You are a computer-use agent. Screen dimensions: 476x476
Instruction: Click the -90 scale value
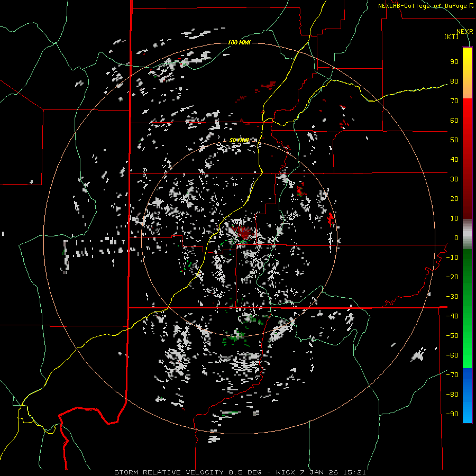[452, 414]
